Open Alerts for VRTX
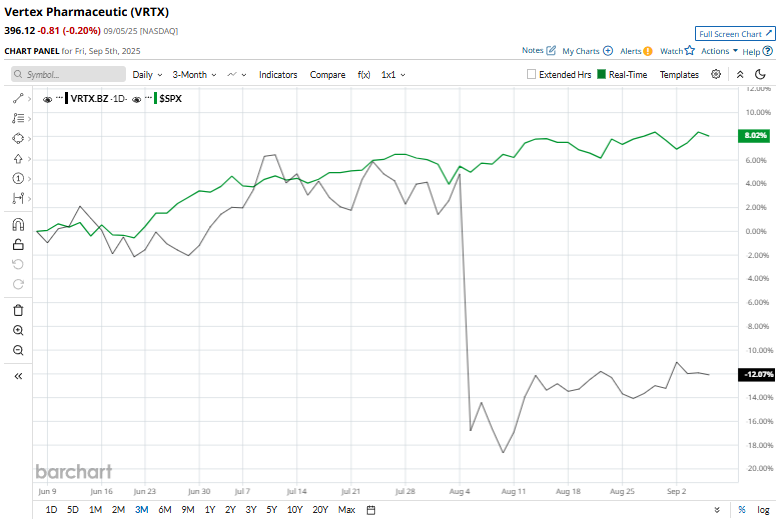The image size is (777, 522). (x=636, y=51)
